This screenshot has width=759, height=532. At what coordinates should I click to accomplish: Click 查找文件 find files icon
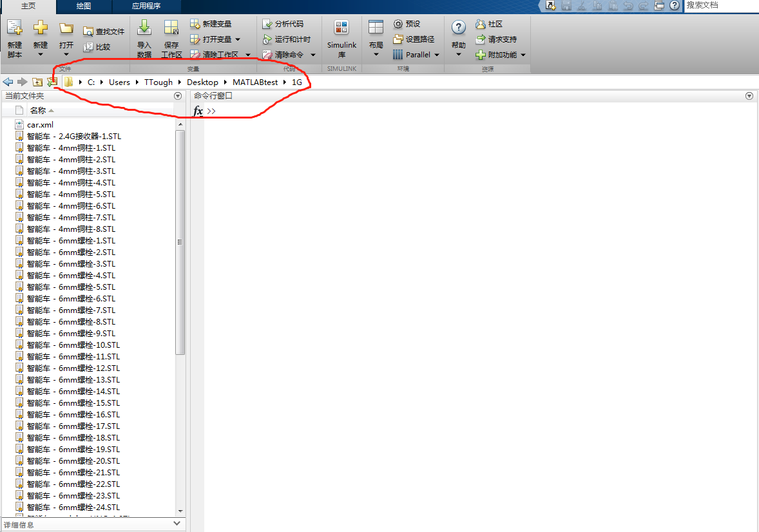coord(88,32)
